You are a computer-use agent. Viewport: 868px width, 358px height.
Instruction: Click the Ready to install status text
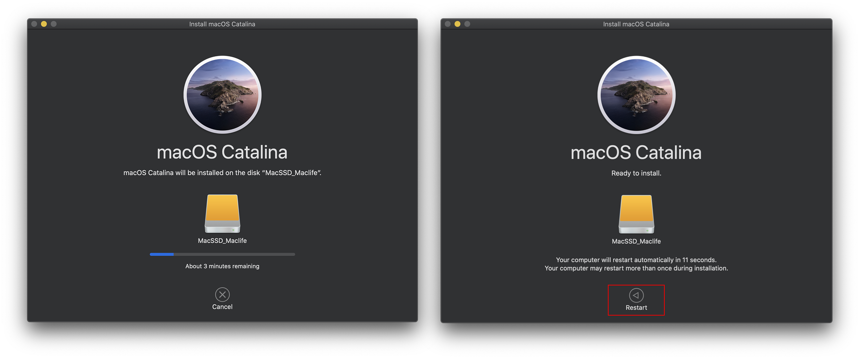[636, 173]
